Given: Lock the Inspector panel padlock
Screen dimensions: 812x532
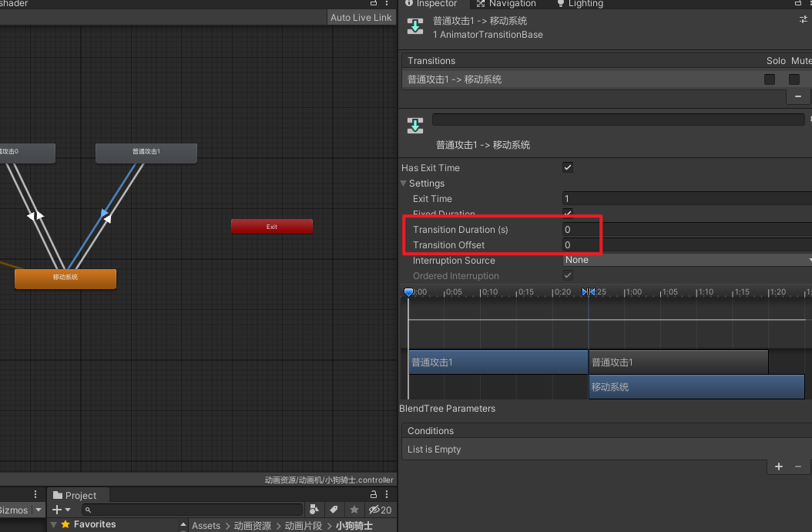Looking at the screenshot, I should [x=798, y=2].
